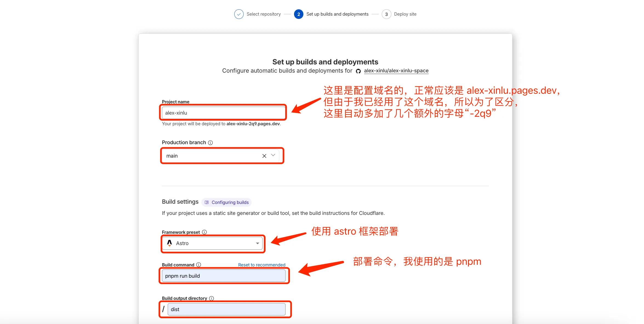The image size is (644, 324).
Task: Focus the Build command input field
Action: pyautogui.click(x=224, y=276)
